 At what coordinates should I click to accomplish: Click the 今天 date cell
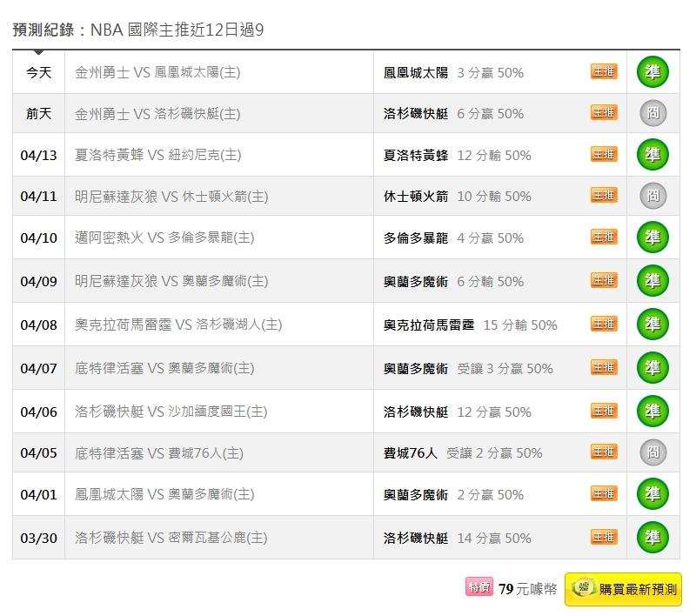(38, 73)
